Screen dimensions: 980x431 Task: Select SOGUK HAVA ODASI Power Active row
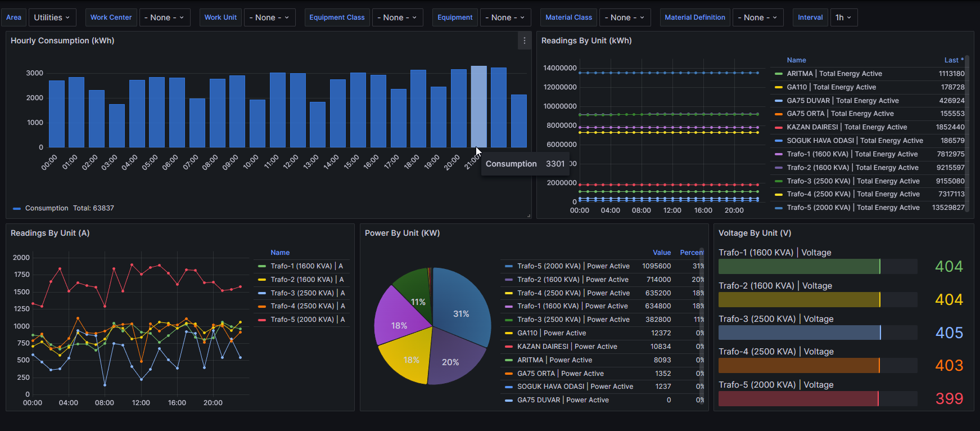pos(602,387)
